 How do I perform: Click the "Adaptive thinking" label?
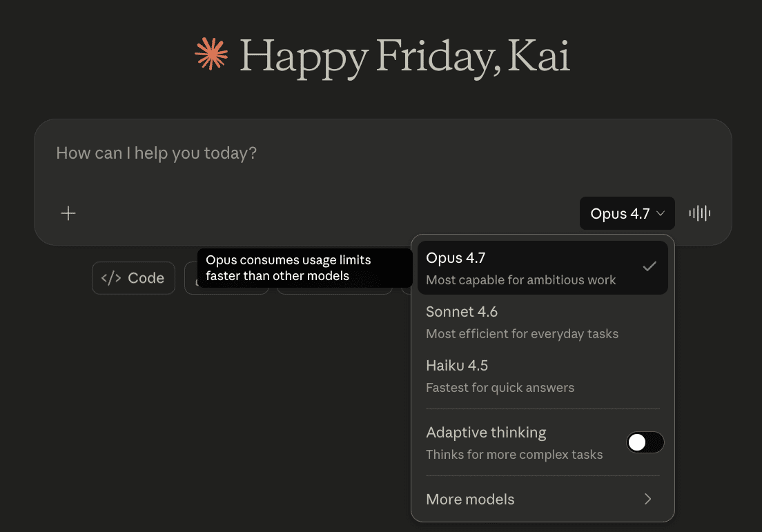tap(486, 433)
